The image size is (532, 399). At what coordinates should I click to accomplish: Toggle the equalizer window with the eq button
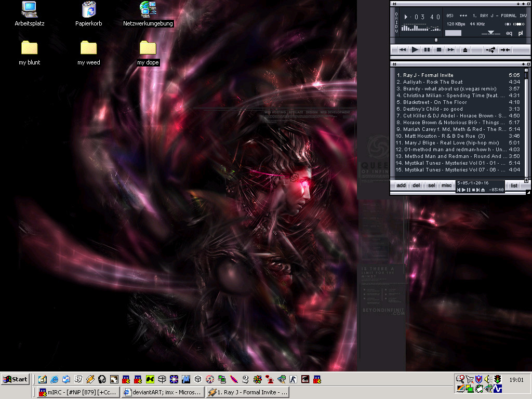[x=509, y=33]
